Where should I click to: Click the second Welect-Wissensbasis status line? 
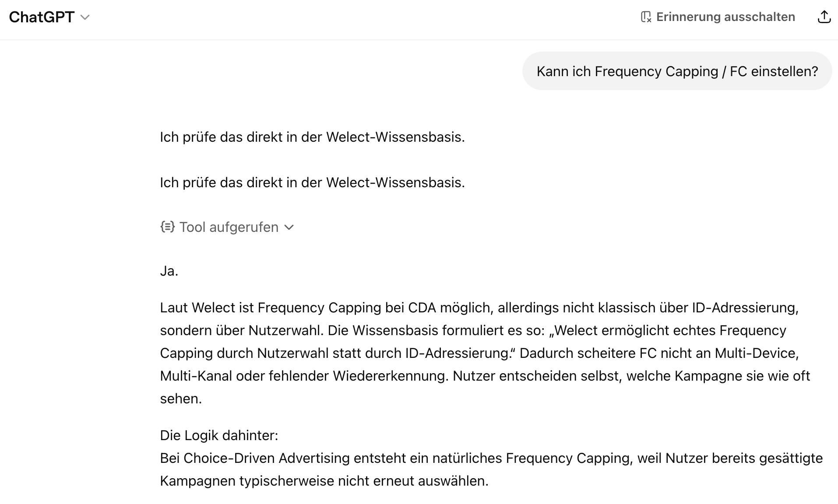coord(312,182)
